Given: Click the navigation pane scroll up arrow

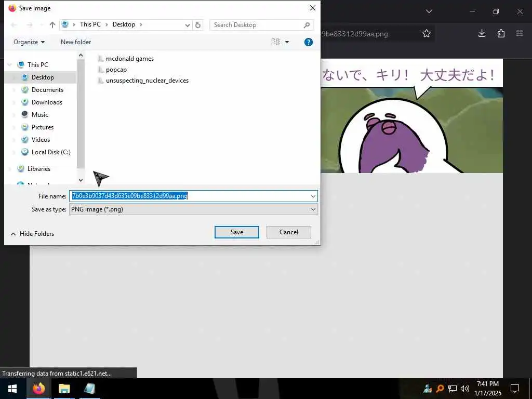Looking at the screenshot, I should [x=81, y=55].
